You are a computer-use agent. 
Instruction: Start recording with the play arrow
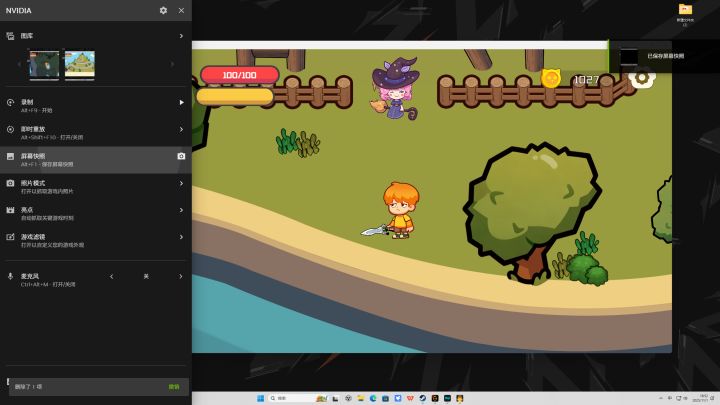[181, 102]
